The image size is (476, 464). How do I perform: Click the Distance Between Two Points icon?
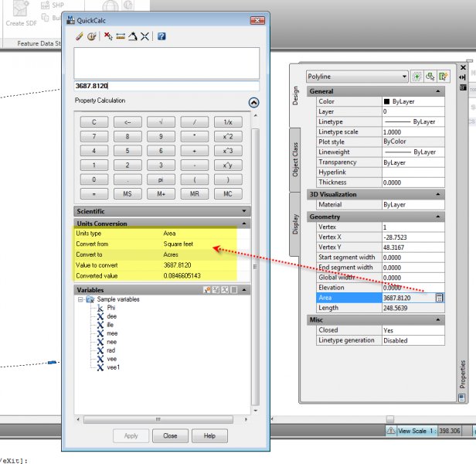(x=121, y=37)
